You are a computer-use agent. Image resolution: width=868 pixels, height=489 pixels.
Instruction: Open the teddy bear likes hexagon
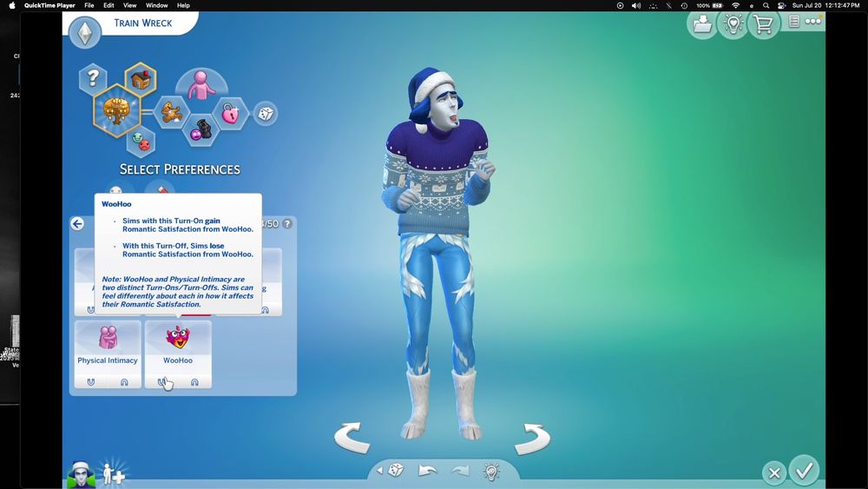(172, 112)
